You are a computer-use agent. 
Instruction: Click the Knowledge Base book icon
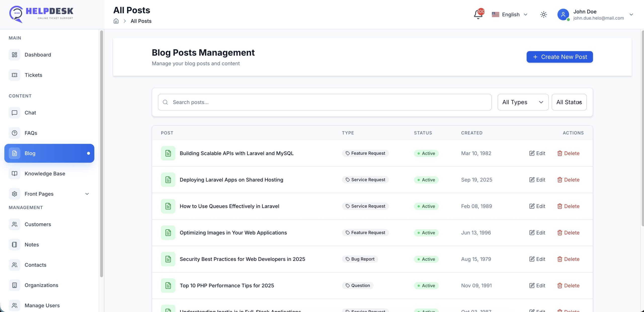tap(15, 174)
